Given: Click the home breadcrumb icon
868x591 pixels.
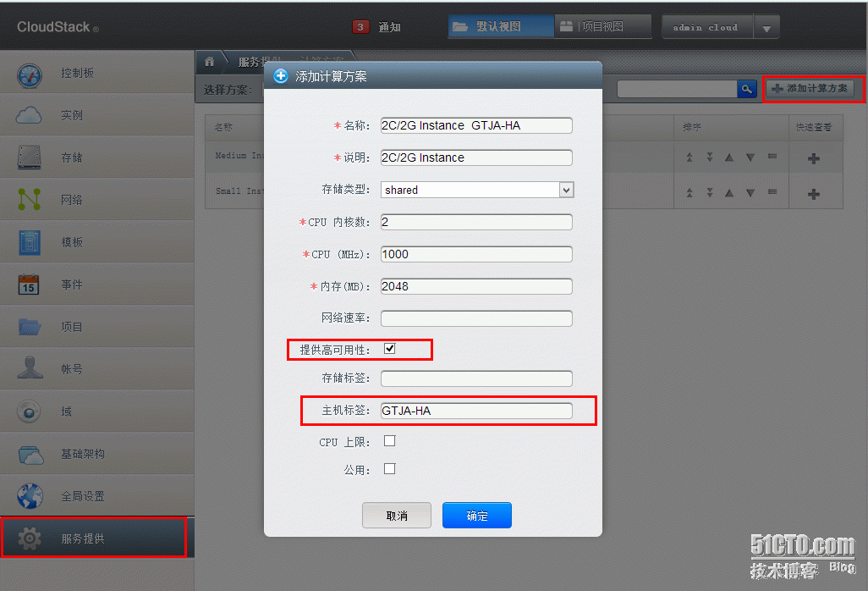Looking at the screenshot, I should [209, 62].
